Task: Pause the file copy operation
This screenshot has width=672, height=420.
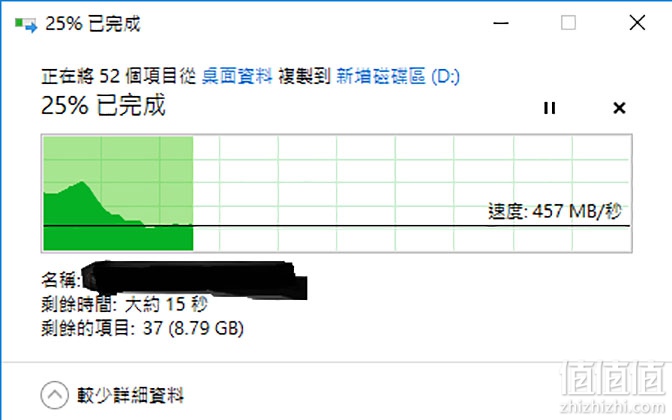Action: coord(549,108)
